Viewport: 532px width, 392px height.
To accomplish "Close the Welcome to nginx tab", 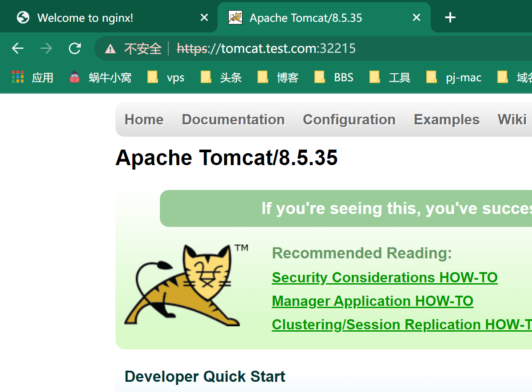I will click(204, 18).
